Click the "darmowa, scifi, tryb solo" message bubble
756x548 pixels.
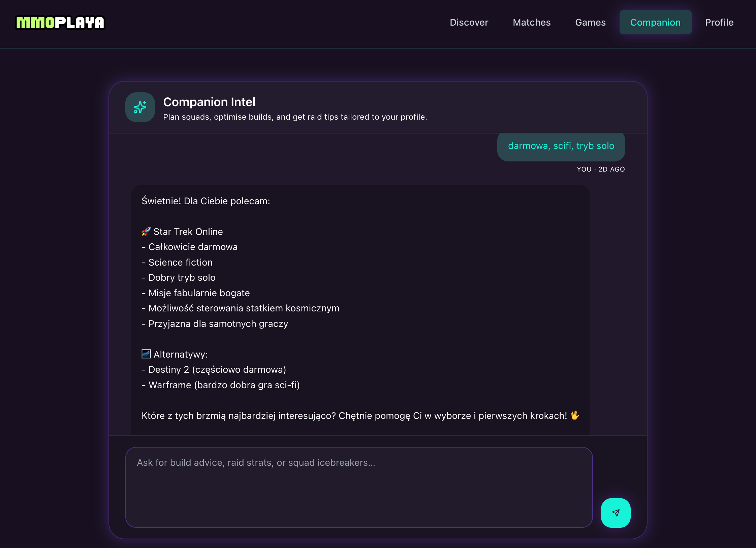561,146
